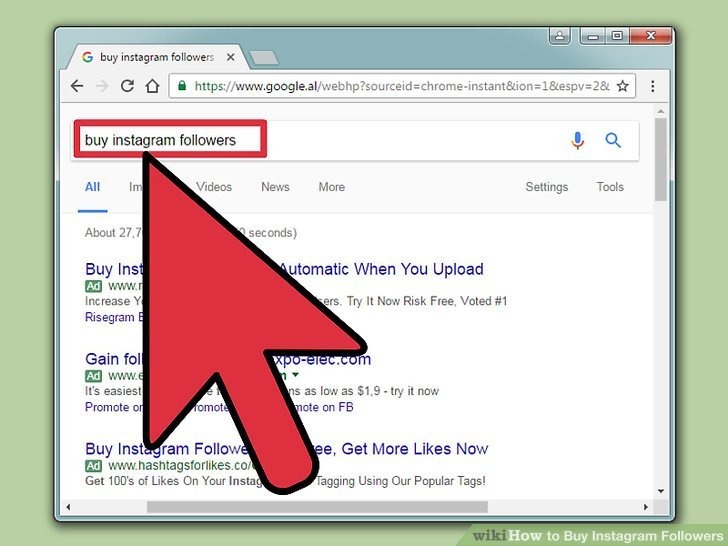The width and height of the screenshot is (728, 546).
Task: Open a new tab with the blank tab button
Action: click(264, 58)
